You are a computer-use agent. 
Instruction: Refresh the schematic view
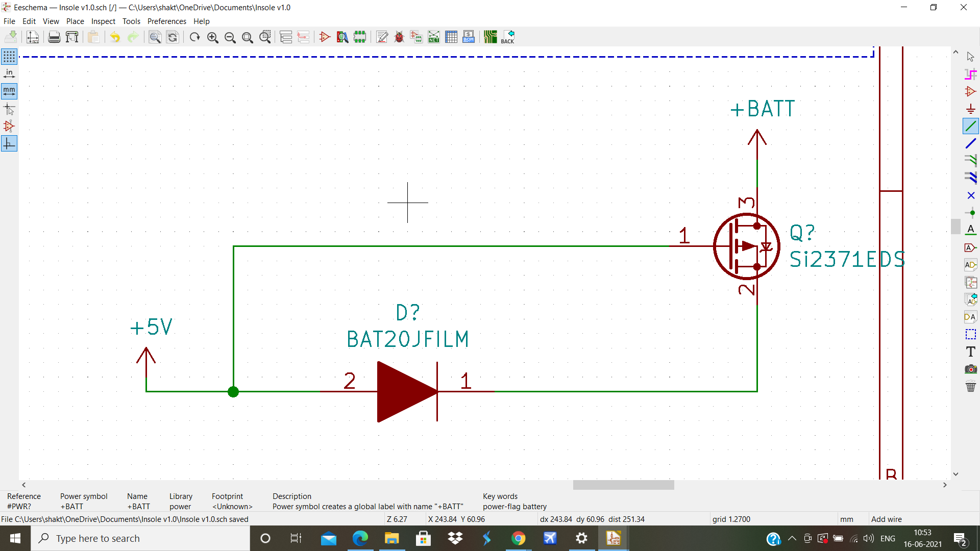(x=195, y=37)
